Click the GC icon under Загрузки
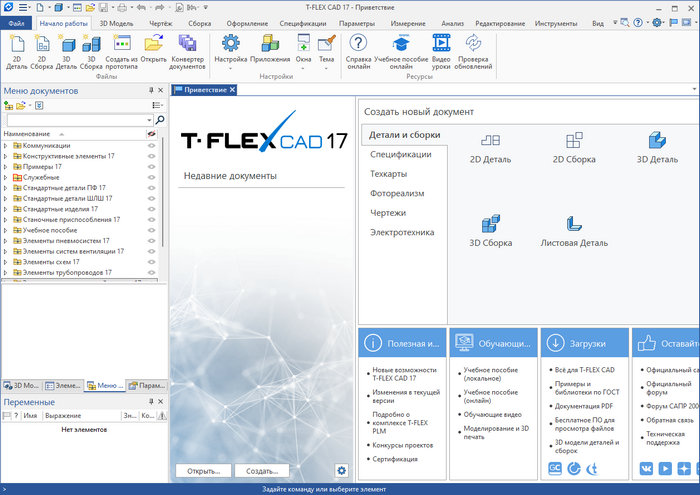Image resolution: width=700 pixels, height=495 pixels. (554, 468)
